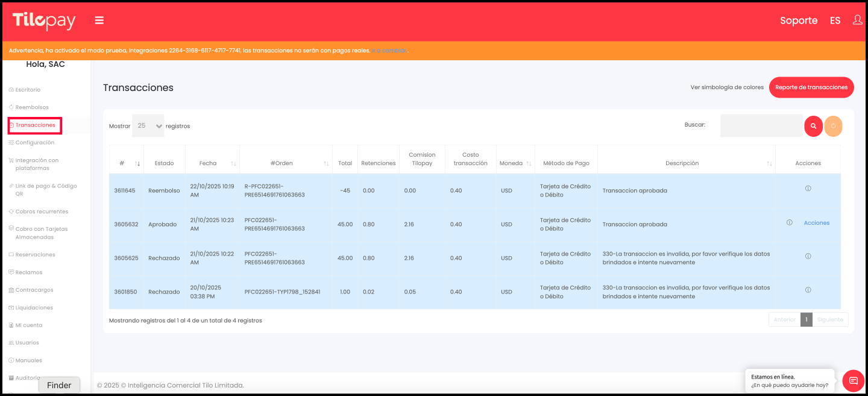This screenshot has height=396, width=868.
Task: Open Acciones link for approved transaction
Action: point(816,223)
